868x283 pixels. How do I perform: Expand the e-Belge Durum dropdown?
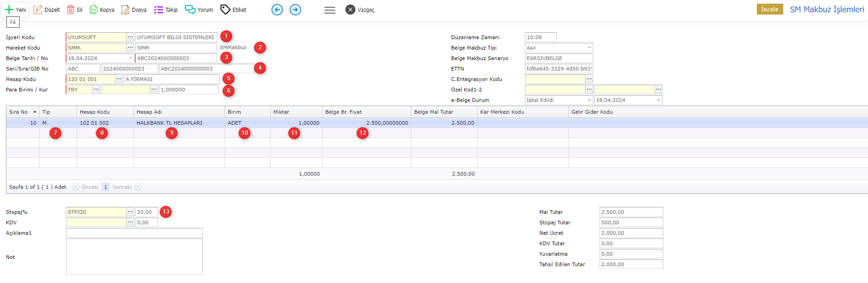[x=589, y=100]
